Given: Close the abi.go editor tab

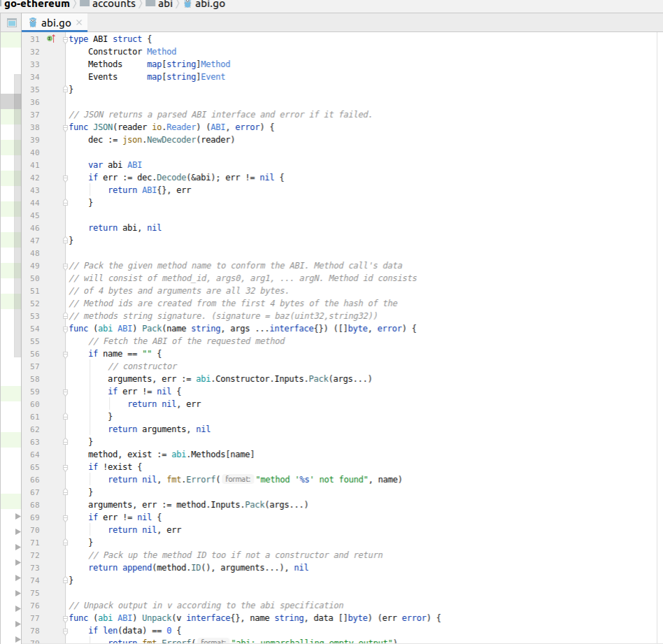Looking at the screenshot, I should coord(79,22).
